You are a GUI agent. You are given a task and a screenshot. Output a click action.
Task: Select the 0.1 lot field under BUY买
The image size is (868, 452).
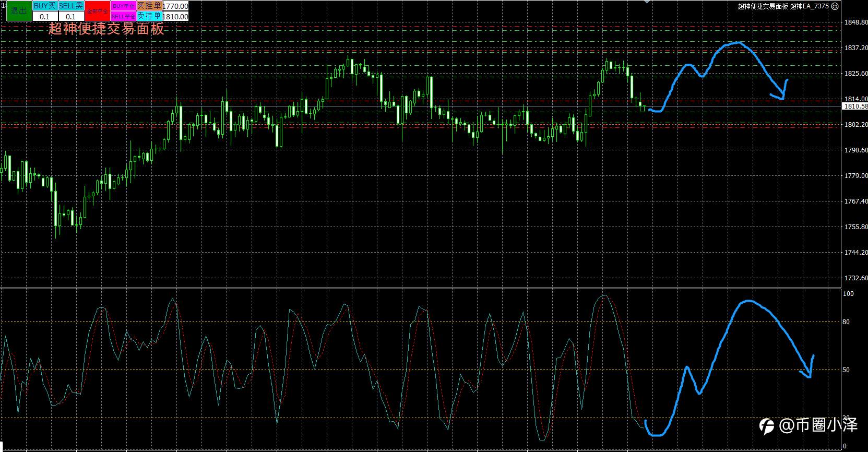[x=45, y=16]
